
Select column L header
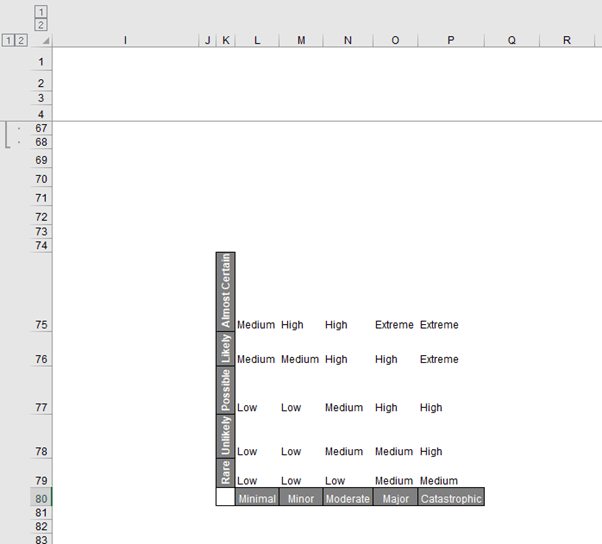click(257, 40)
